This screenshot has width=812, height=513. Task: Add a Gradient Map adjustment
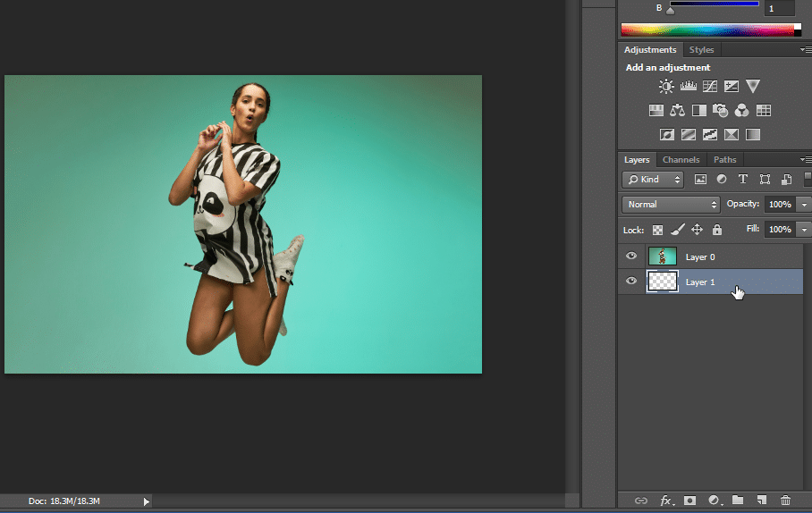click(753, 135)
